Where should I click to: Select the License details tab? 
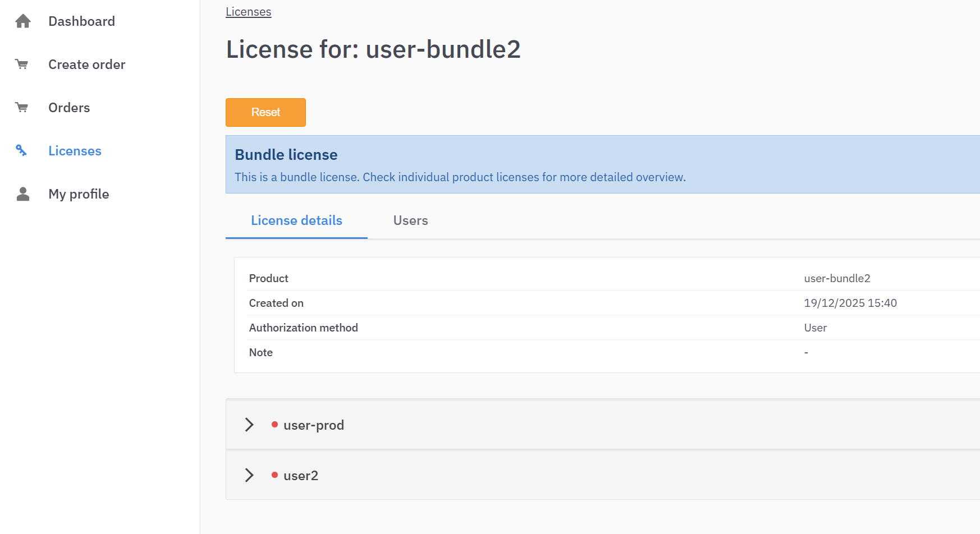[x=296, y=220]
